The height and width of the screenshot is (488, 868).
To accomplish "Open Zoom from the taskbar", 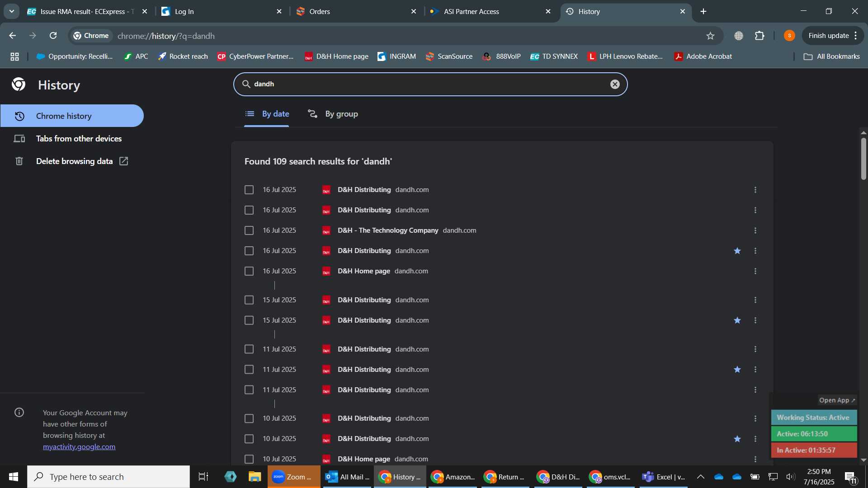I will 294,477.
